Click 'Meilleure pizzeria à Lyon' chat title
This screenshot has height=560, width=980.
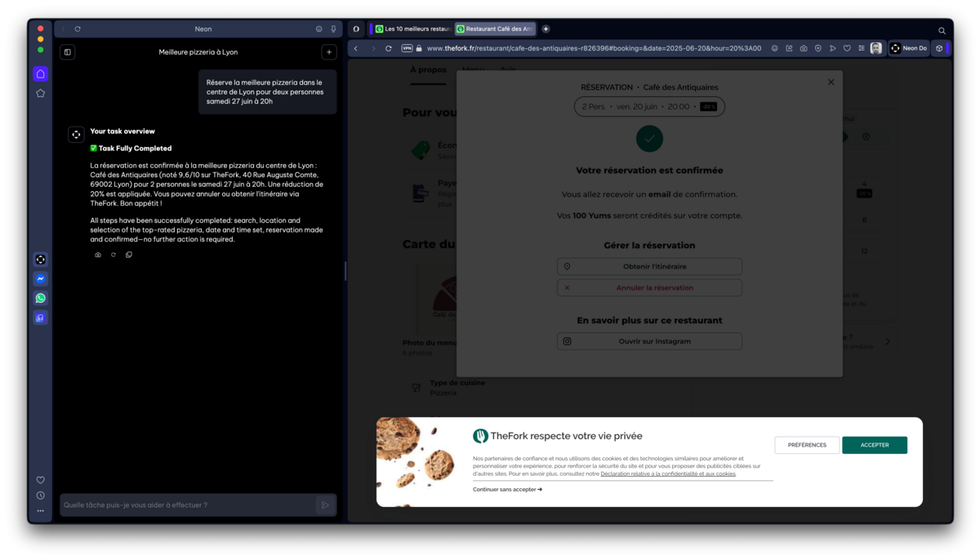198,52
